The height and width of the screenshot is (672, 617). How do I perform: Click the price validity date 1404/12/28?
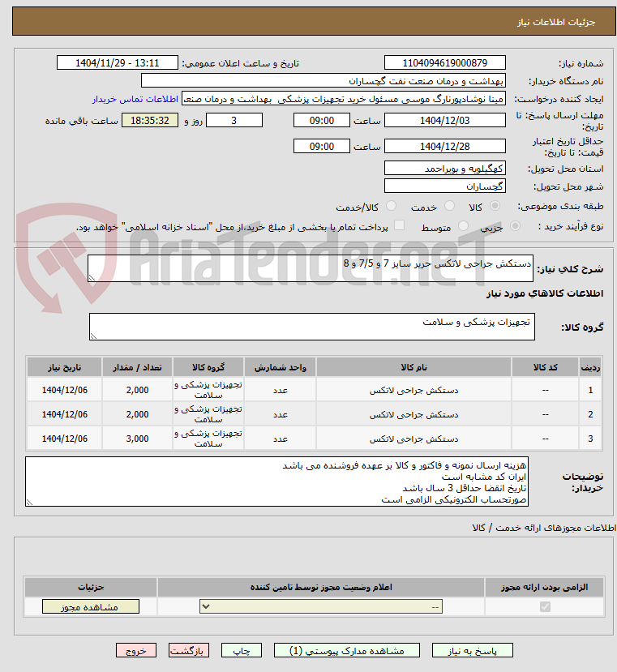pos(444,146)
